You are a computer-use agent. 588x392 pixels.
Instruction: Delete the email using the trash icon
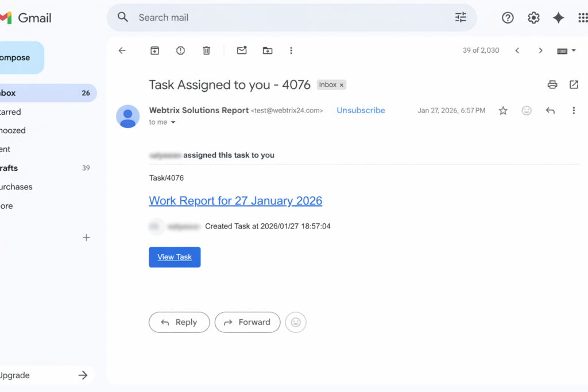click(207, 51)
